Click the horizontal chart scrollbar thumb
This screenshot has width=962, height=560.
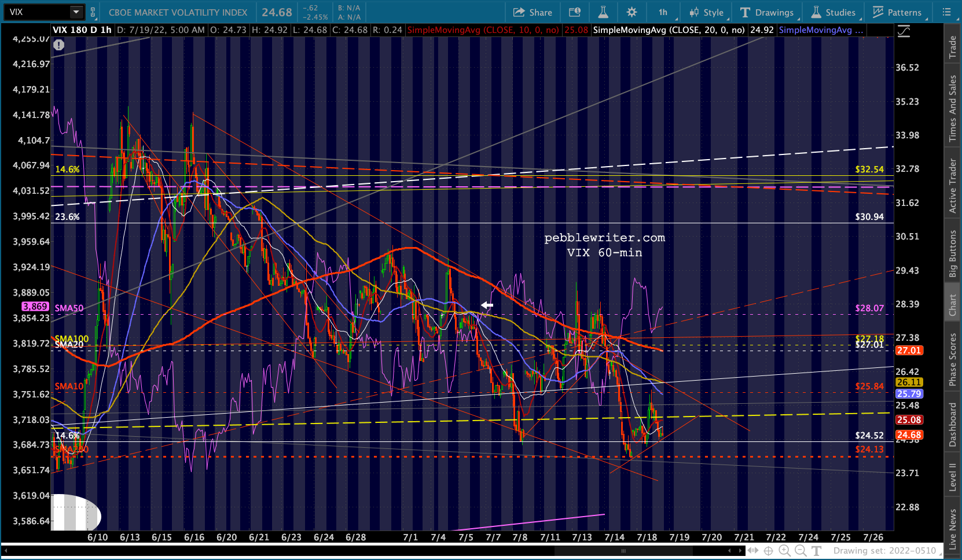623,551
